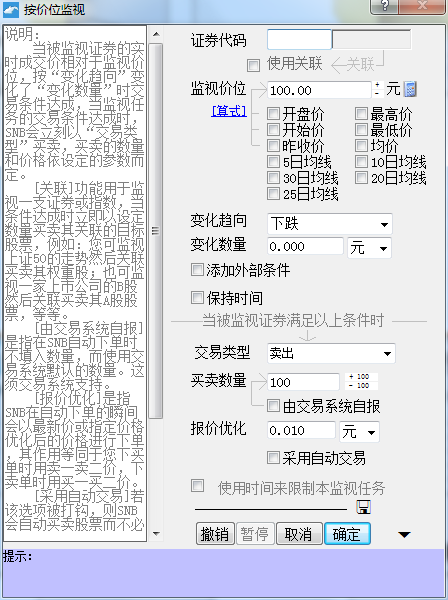Enable the 10日均线 checkbox

coord(361,161)
